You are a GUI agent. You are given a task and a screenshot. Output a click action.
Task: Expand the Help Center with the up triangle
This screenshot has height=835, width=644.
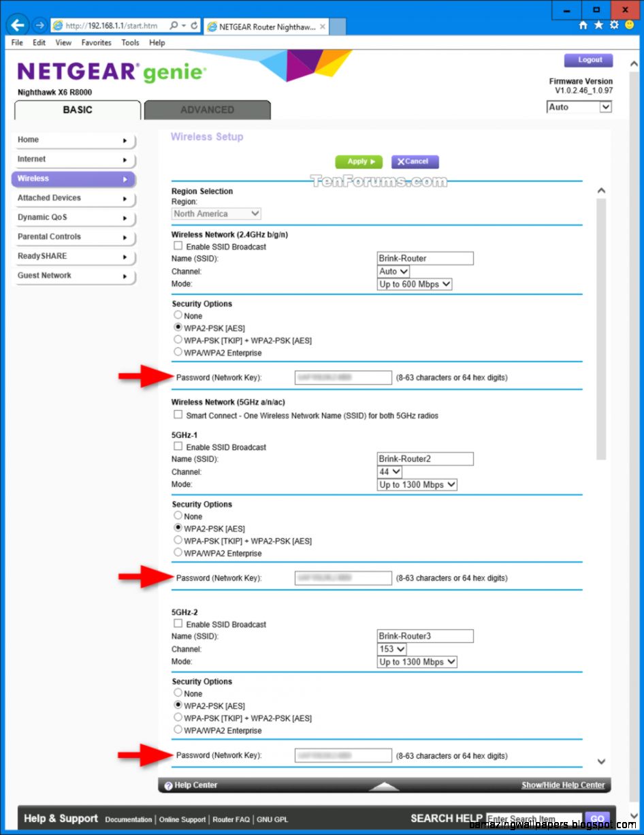(384, 786)
